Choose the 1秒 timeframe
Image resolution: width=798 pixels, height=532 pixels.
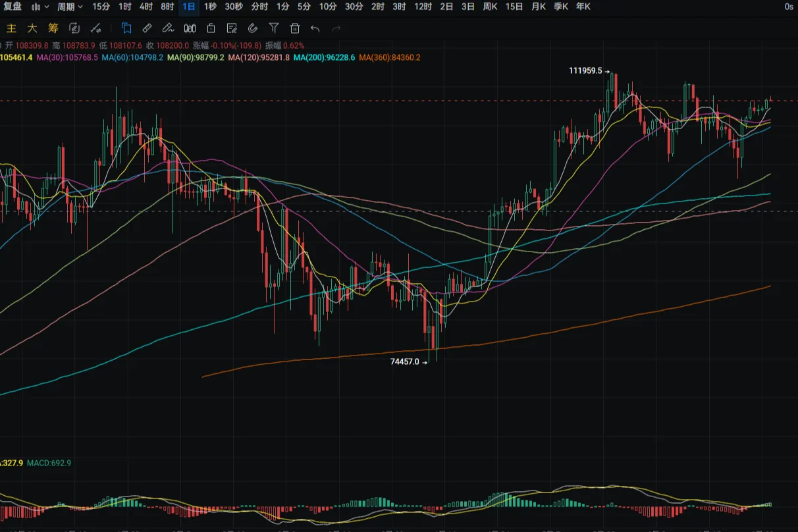pos(210,7)
